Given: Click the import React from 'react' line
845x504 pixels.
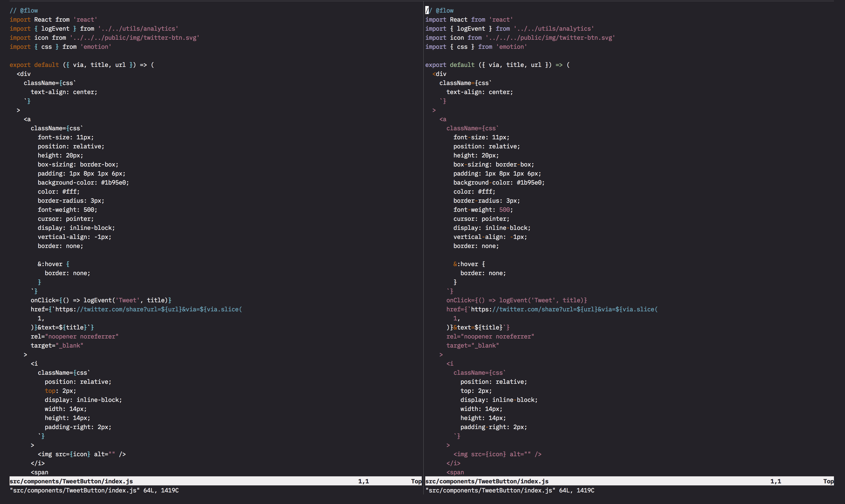Looking at the screenshot, I should (53, 19).
